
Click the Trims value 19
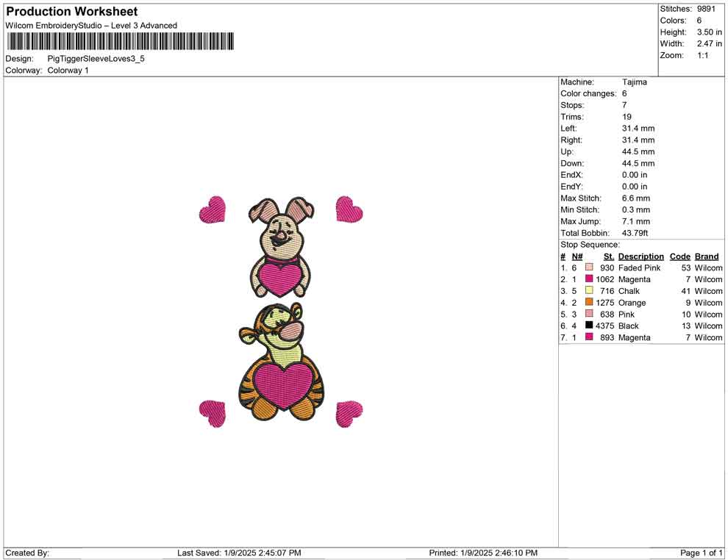tap(627, 116)
